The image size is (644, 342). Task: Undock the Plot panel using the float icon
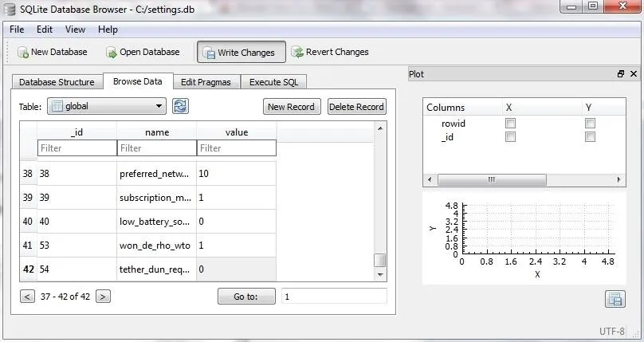[621, 74]
